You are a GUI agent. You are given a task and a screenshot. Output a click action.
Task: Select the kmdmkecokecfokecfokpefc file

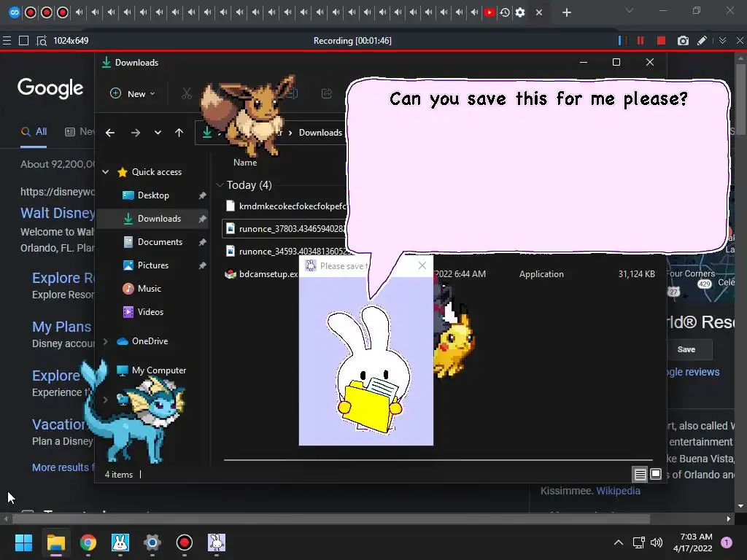coord(286,206)
